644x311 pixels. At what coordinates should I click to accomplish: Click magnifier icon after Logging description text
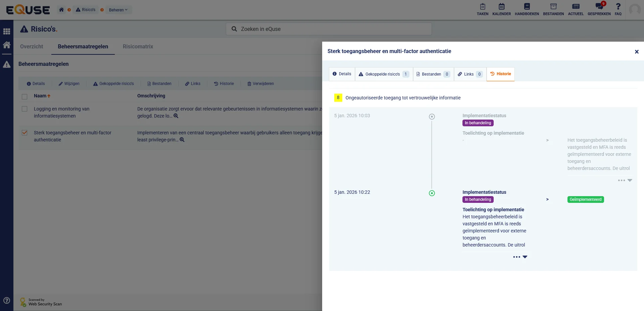176,116
